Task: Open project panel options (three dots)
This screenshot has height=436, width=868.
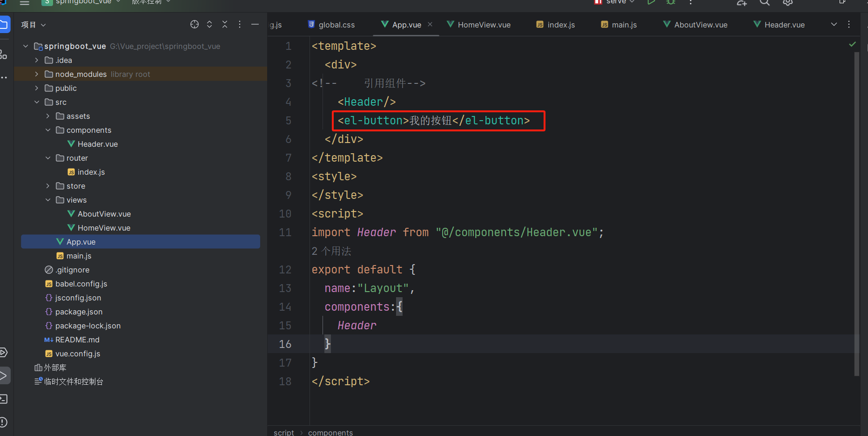Action: [x=240, y=24]
